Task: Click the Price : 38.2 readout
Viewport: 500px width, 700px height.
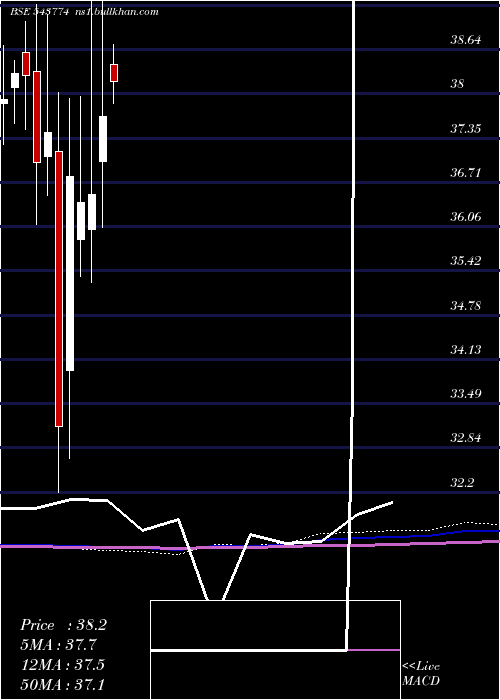Action: click(x=63, y=625)
